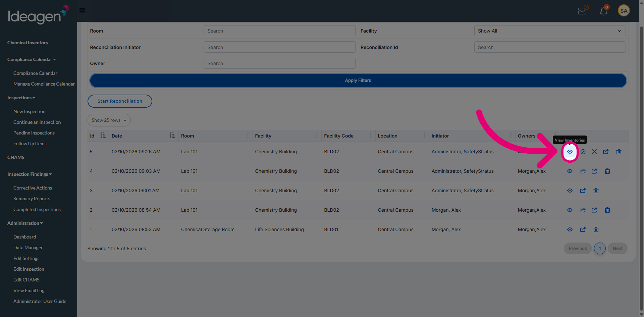Open Summary Reports in the sidebar

(x=32, y=199)
